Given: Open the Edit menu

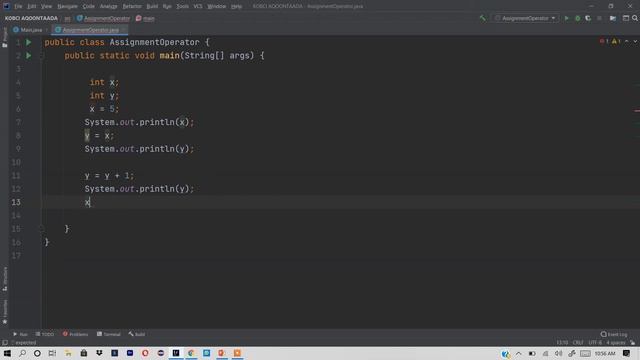Looking at the screenshot, I should pos(32,7).
